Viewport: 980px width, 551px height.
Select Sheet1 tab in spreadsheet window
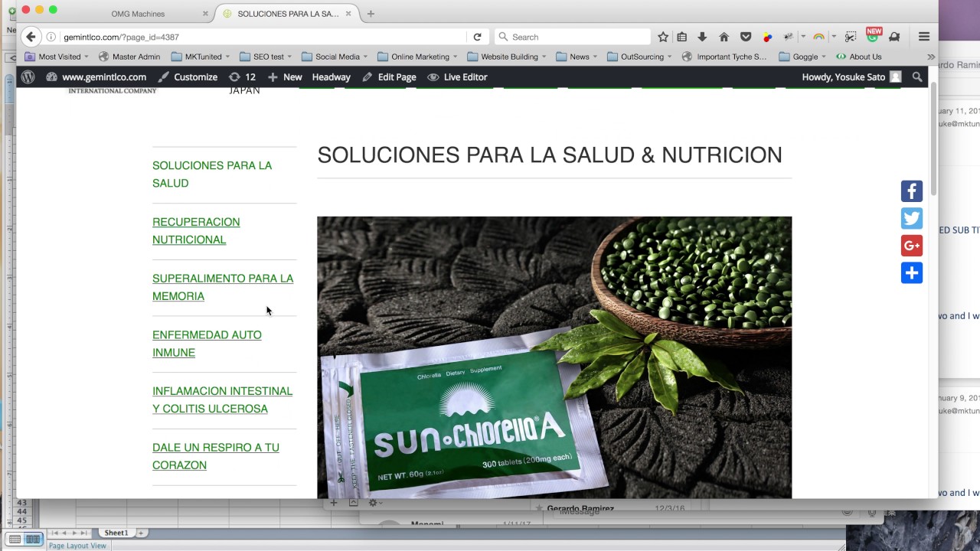tap(116, 533)
